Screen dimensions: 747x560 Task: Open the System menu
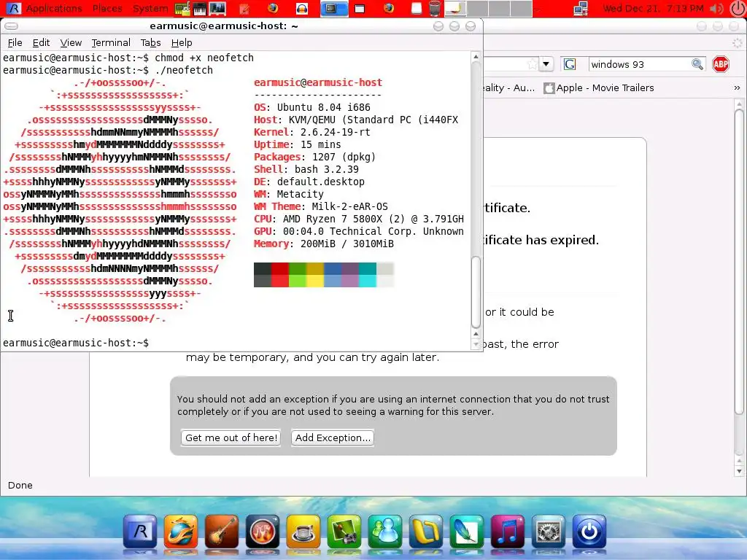(150, 8)
